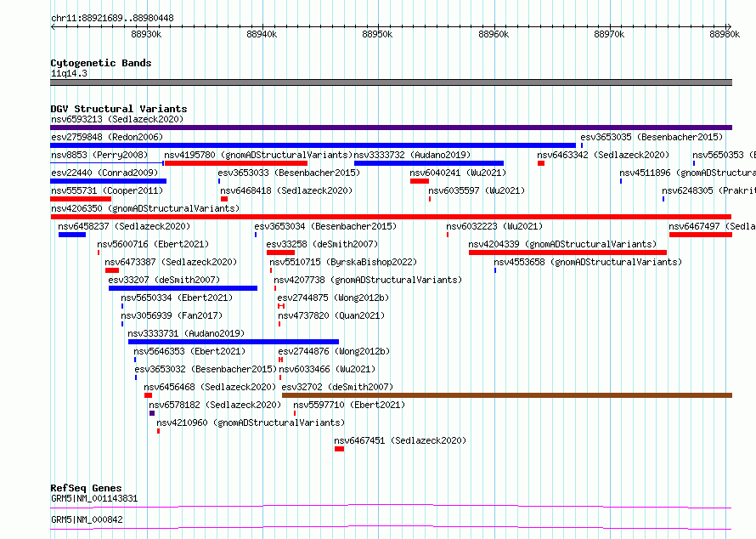Open nsv3333731 (Audano2019) variant

(x=186, y=333)
